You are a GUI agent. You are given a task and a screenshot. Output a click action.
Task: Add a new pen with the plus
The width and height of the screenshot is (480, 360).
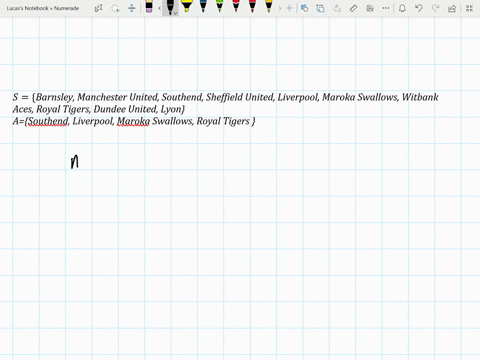click(x=289, y=8)
